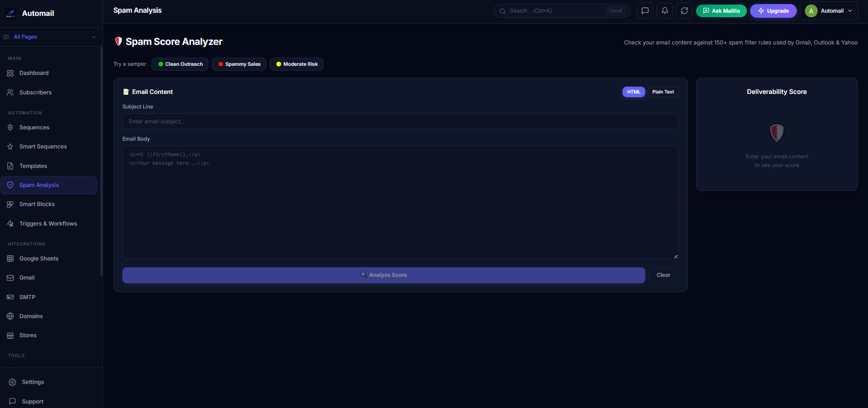Screen dimensions: 868x408
Task: Click the Support chat icon
Action: [x=13, y=402]
